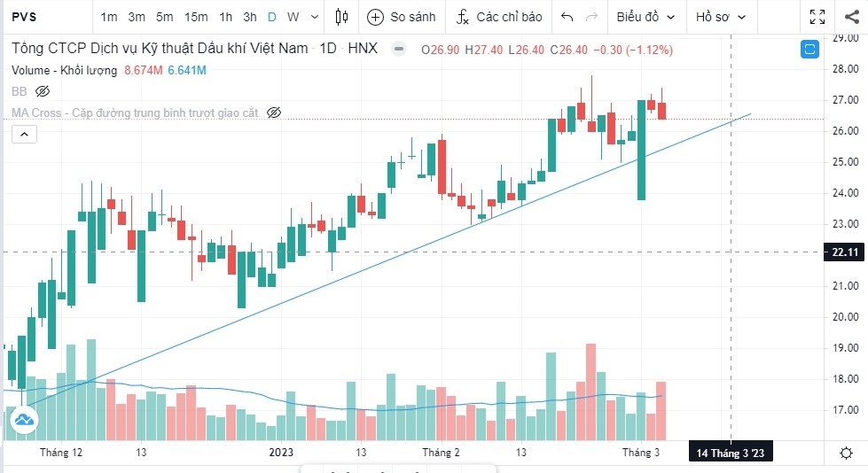Click the blue cloud logo icon

[22, 422]
